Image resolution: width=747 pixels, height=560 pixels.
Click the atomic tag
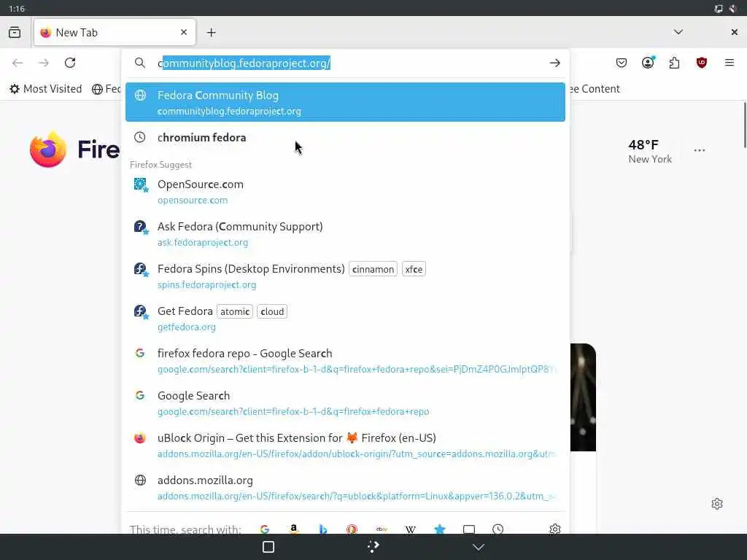(x=235, y=311)
